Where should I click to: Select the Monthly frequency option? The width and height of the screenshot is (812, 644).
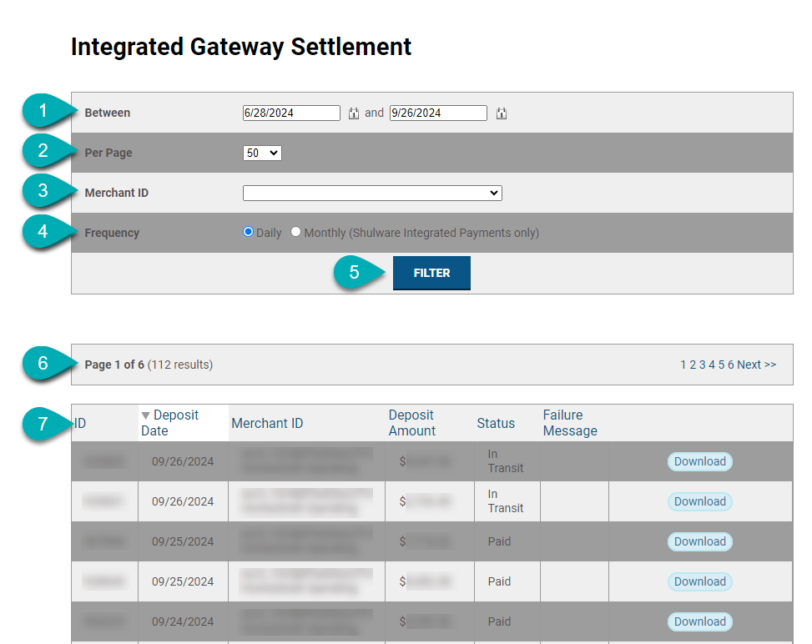coord(295,233)
